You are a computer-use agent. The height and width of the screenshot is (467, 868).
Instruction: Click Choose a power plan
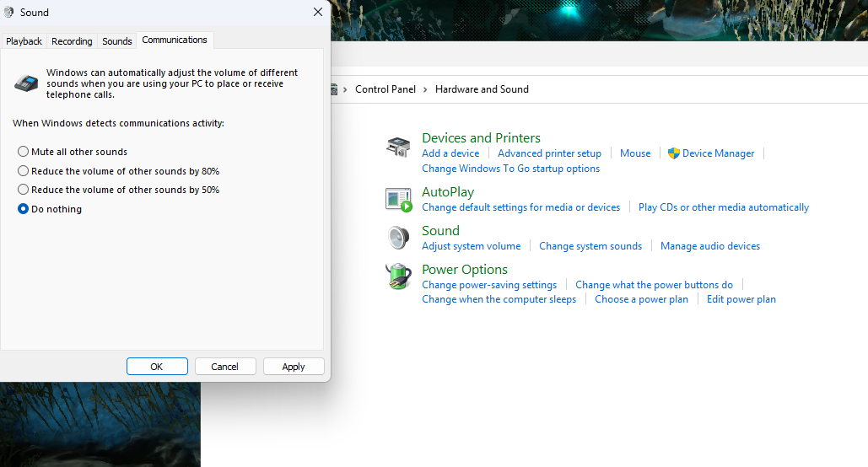(641, 298)
